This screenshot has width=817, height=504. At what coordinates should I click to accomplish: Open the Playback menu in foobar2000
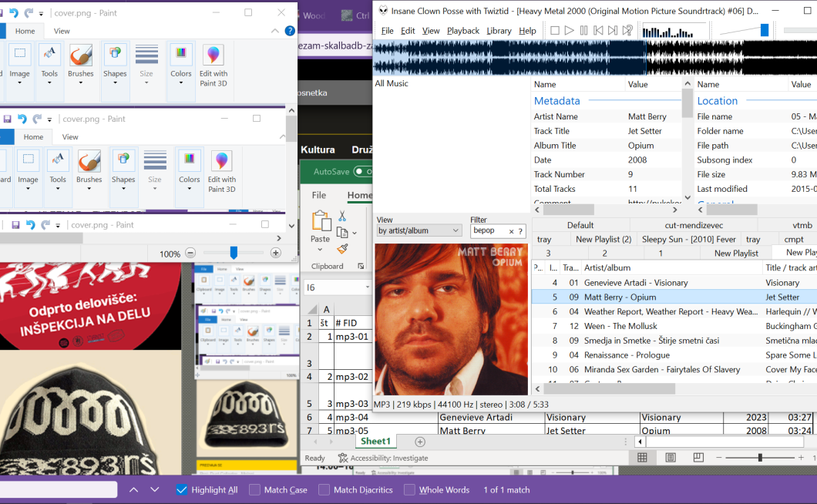(x=462, y=31)
